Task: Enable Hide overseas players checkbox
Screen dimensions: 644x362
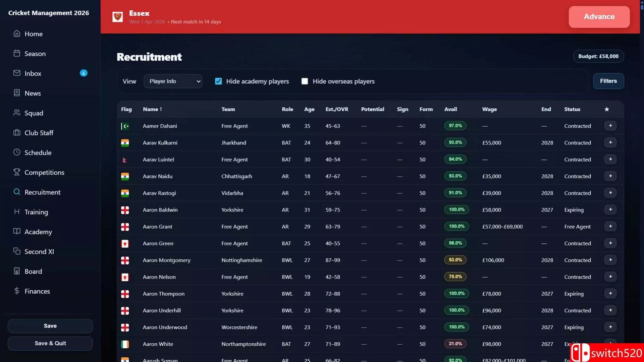Action: tap(305, 81)
